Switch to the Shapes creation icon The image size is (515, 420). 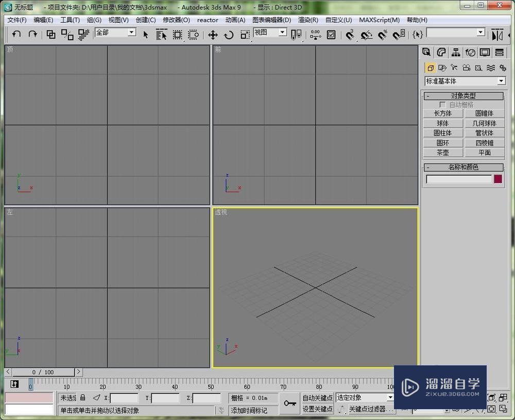(442, 68)
